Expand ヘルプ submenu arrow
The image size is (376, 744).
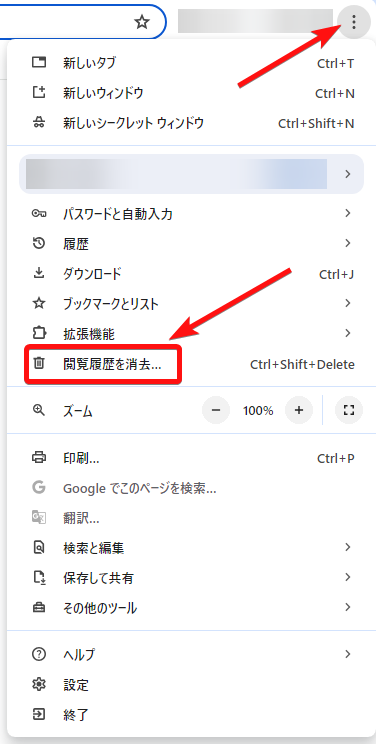[x=348, y=654]
